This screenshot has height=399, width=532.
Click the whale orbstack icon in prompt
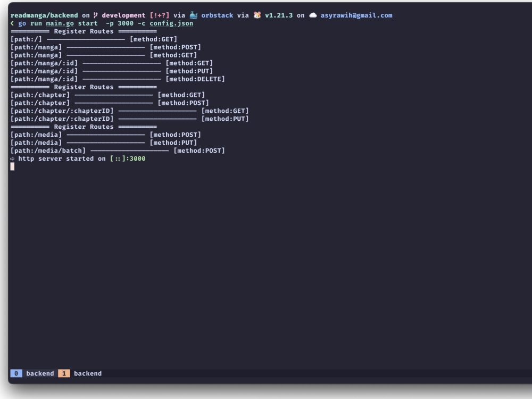pos(194,15)
